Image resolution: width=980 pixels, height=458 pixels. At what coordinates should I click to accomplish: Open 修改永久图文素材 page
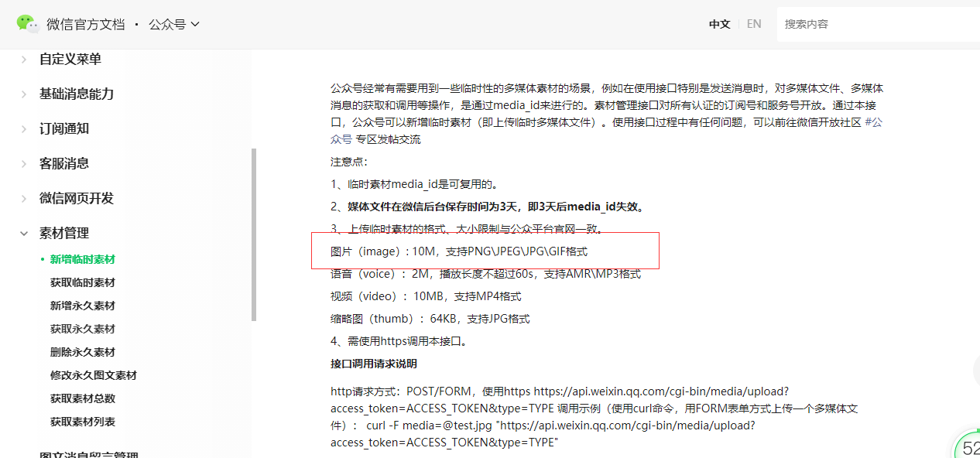point(93,376)
